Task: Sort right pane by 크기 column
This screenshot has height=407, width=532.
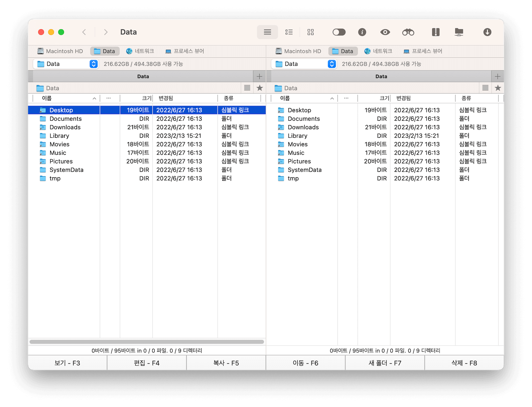Action: 374,98
